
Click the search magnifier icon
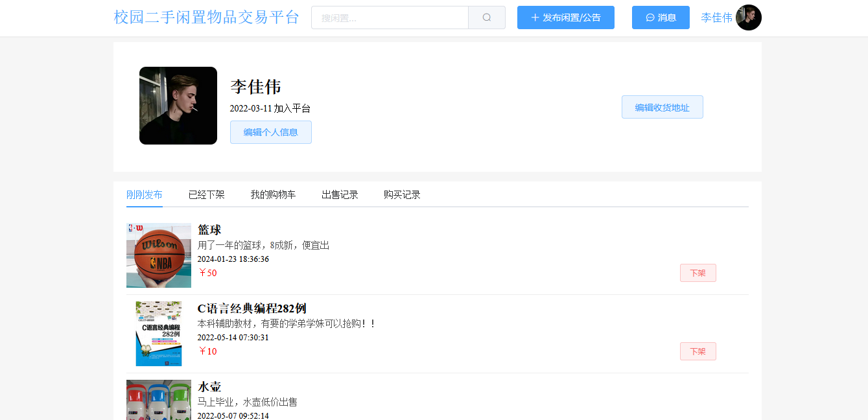click(x=486, y=17)
